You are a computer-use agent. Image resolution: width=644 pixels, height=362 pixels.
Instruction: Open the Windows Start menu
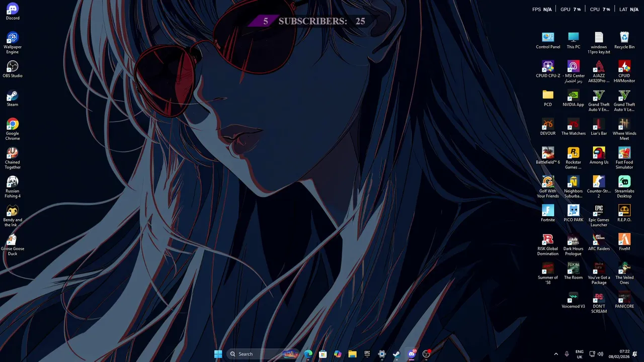click(x=218, y=354)
